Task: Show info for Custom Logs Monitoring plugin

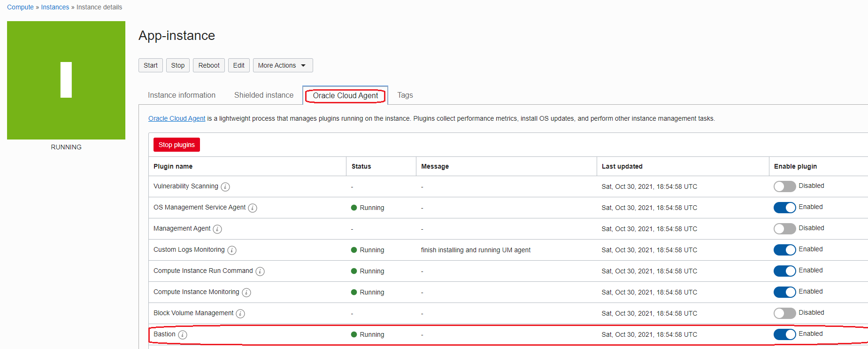Action: click(x=232, y=250)
